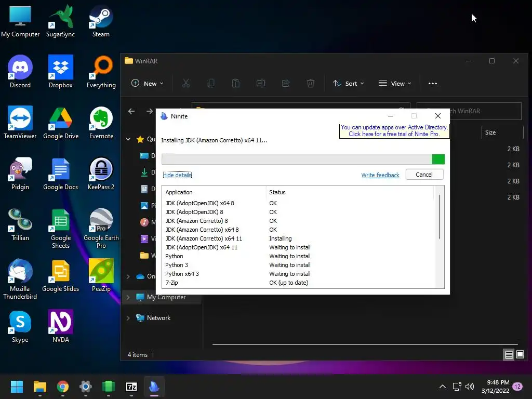
Task: Open the Dropbox desktop shortcut
Action: tap(60, 72)
